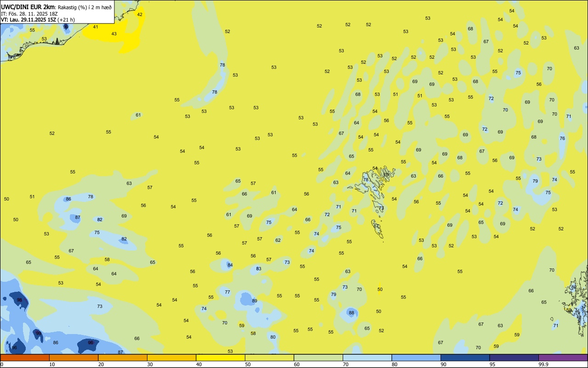Click the 95–99.9 navy legend band
This screenshot has height=368, width=588.
tap(514, 357)
